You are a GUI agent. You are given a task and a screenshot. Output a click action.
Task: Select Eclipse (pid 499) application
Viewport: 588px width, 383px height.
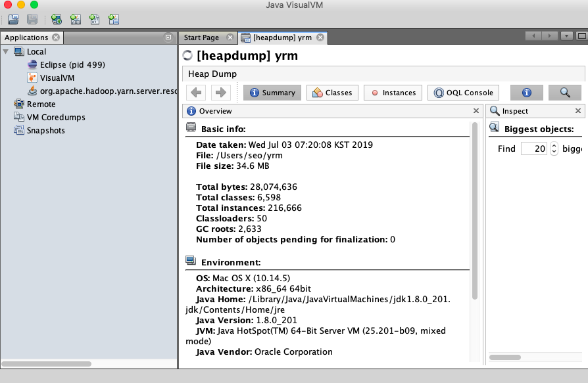[x=72, y=65]
